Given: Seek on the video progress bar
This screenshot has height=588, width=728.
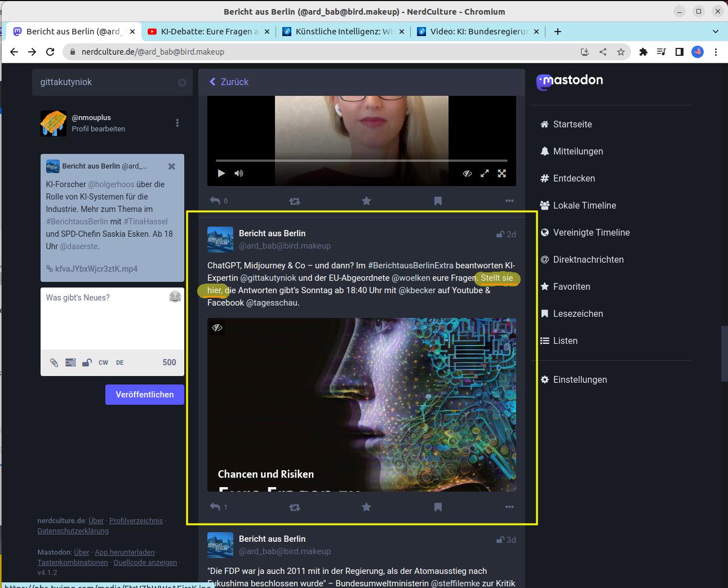Looking at the screenshot, I should pos(362,161).
